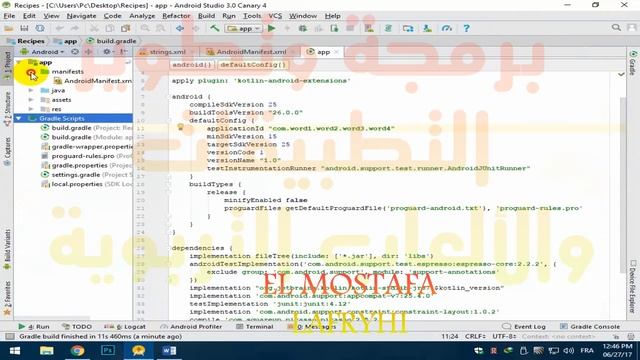The image size is (640, 360).
Task: Open the Android Profiler tool window
Action: [x=191, y=327]
